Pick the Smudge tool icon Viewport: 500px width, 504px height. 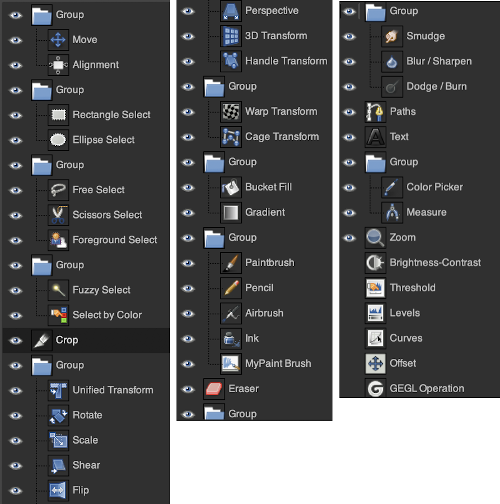tap(392, 36)
